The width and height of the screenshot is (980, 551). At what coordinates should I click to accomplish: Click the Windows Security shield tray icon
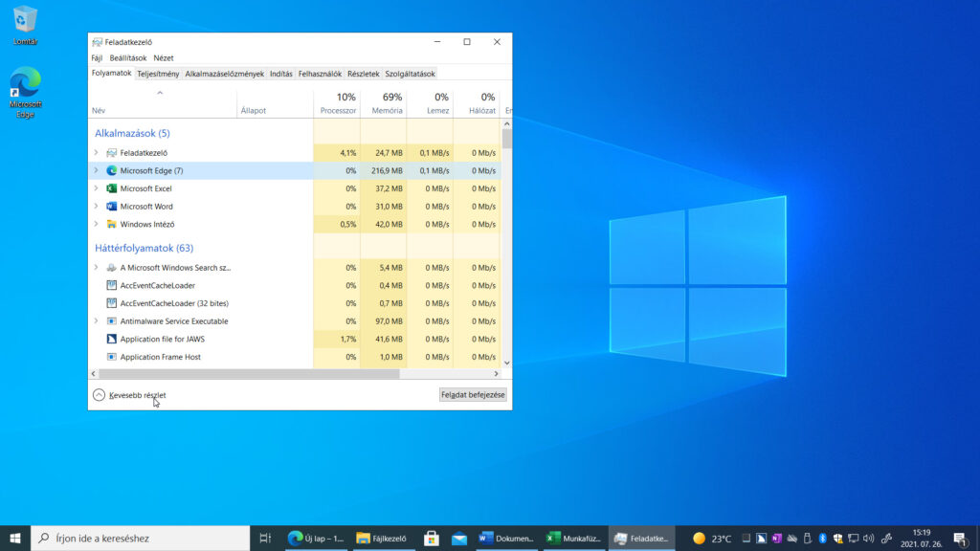tap(838, 538)
